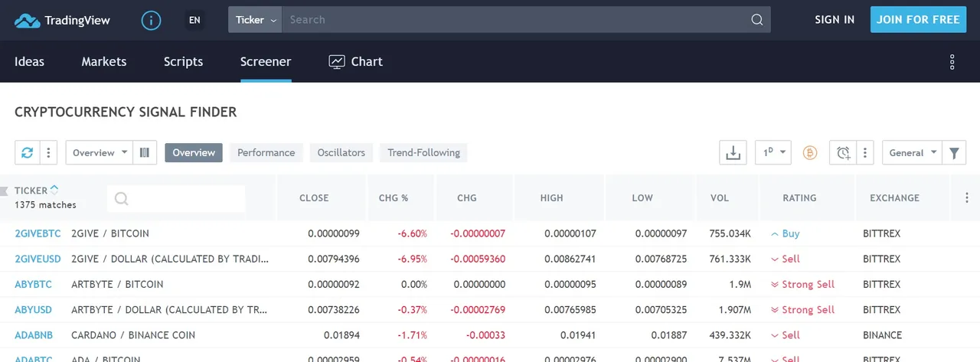Screen dimensions: 980x362
Task: Click the ticker search magnifier icon
Action: pyautogui.click(x=121, y=199)
